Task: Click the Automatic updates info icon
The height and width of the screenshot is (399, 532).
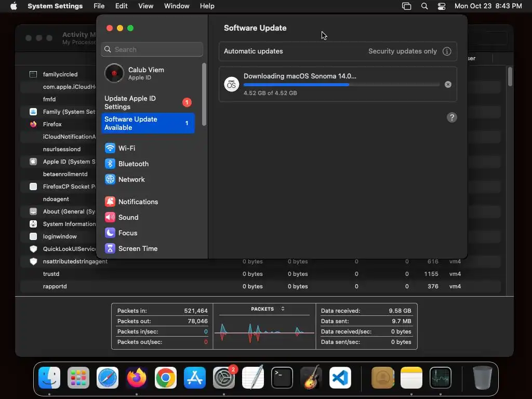Action: 447,51
